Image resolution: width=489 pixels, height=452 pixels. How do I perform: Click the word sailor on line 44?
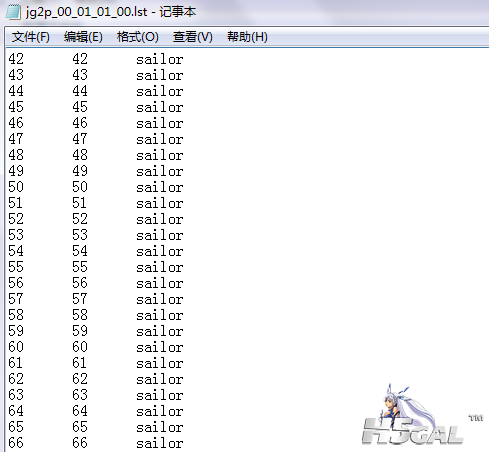click(x=160, y=91)
